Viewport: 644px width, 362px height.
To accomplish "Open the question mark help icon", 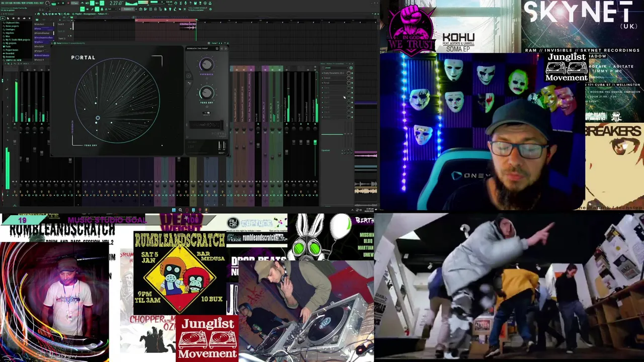I will 190,3.
